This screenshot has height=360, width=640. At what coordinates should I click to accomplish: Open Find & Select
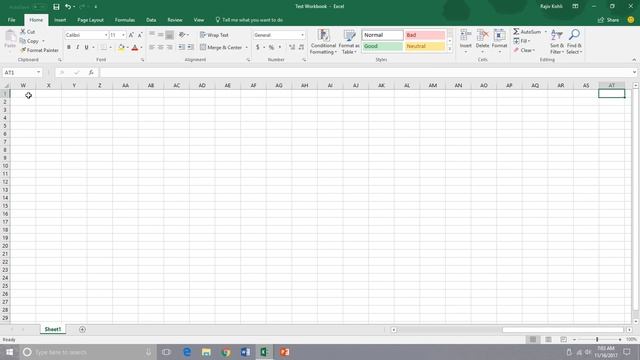(574, 42)
